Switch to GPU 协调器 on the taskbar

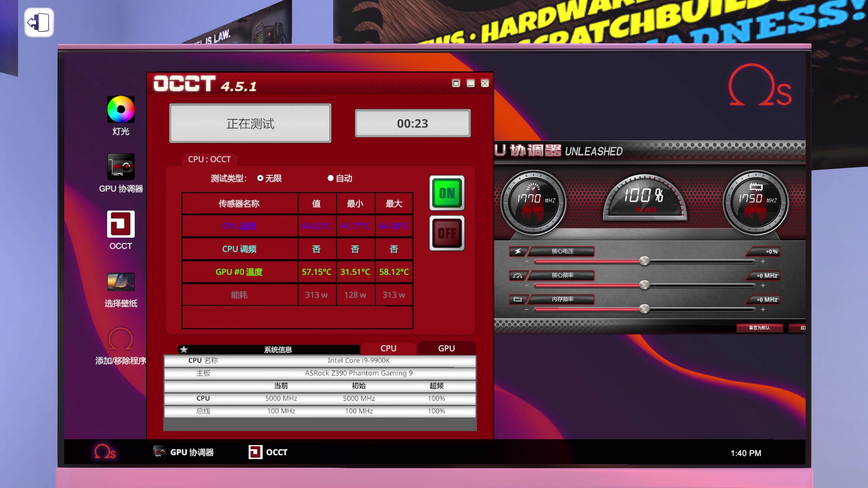(x=184, y=452)
